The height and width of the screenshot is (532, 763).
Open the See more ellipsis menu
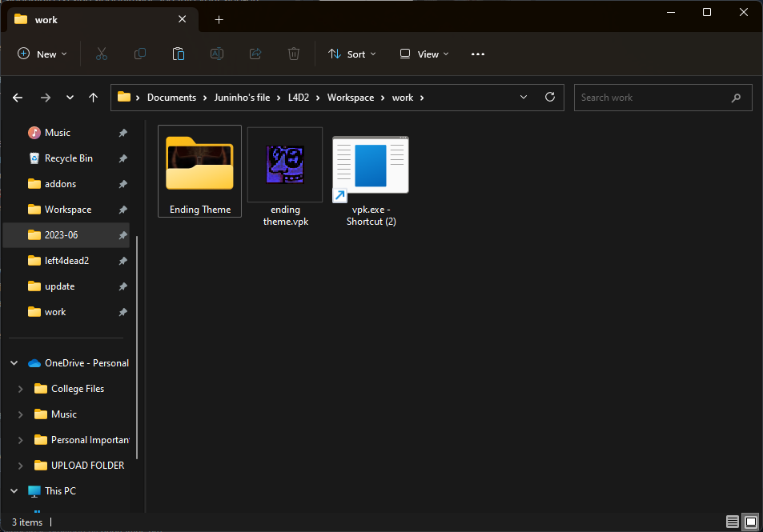coord(478,54)
